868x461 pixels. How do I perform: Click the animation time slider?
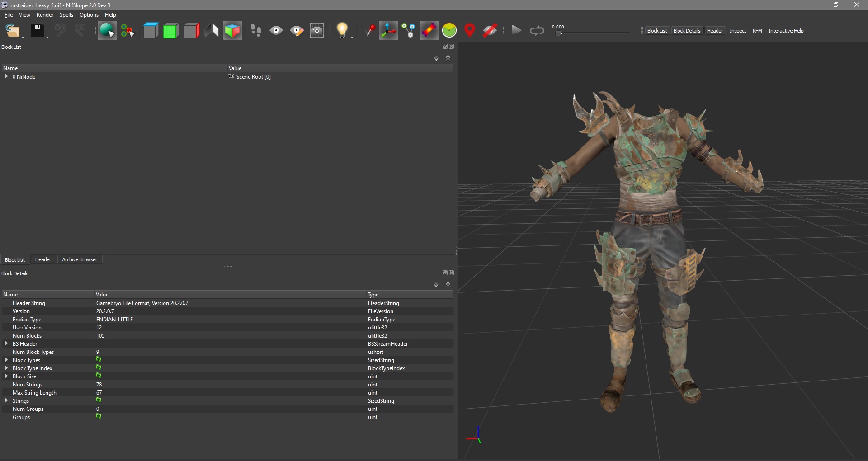592,33
